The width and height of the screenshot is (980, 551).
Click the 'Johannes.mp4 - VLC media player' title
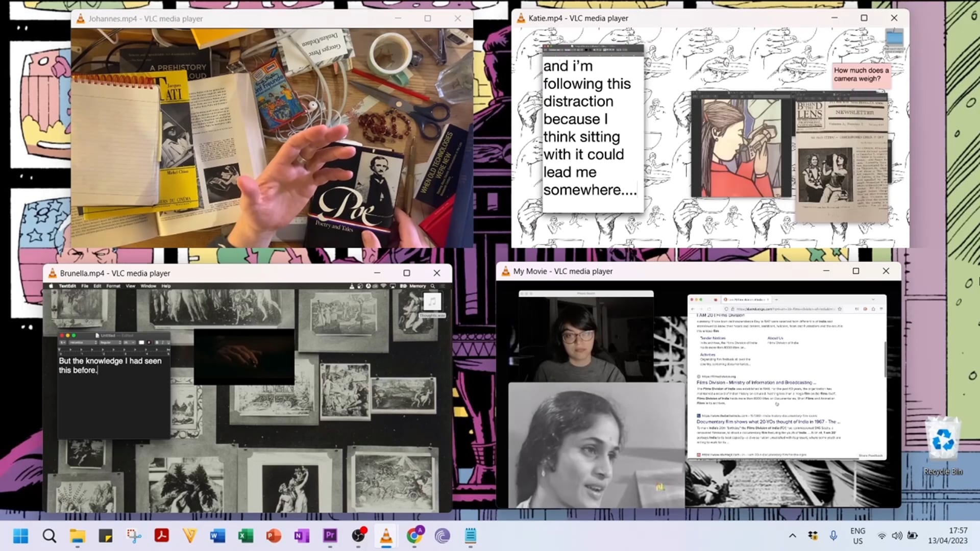tap(145, 18)
